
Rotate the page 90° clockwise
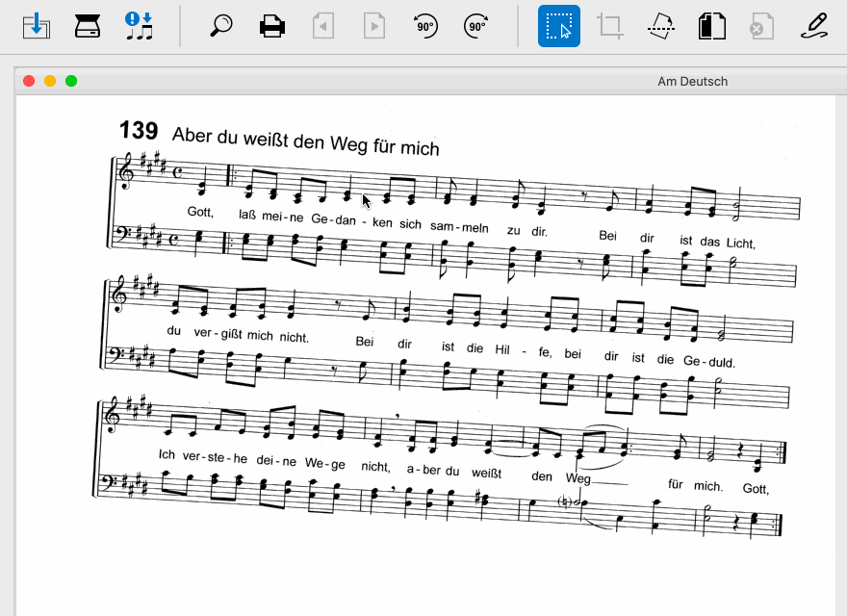[475, 26]
